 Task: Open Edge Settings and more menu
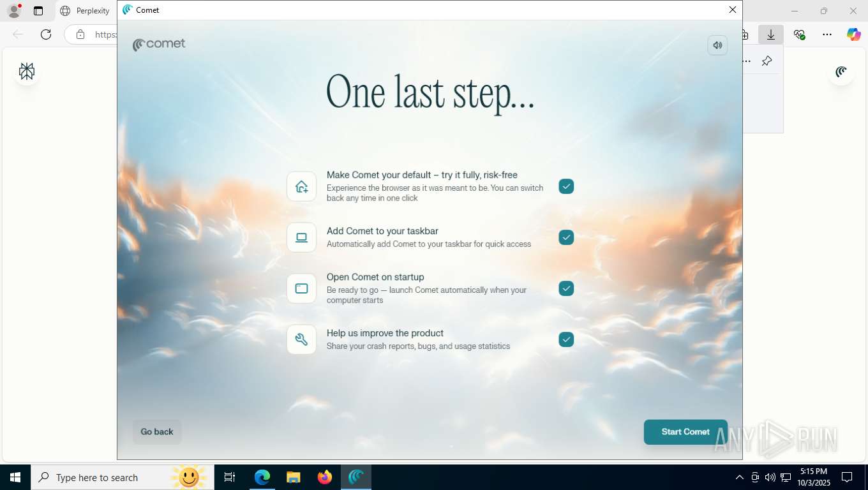click(827, 34)
